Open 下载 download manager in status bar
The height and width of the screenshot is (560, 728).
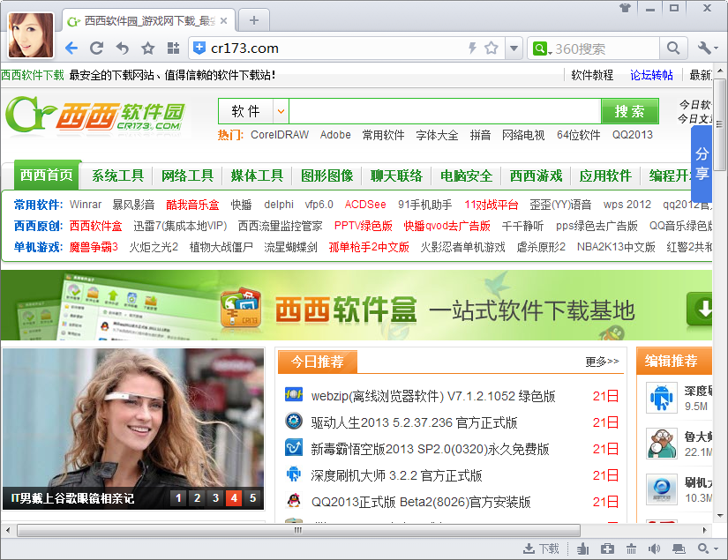(541, 549)
